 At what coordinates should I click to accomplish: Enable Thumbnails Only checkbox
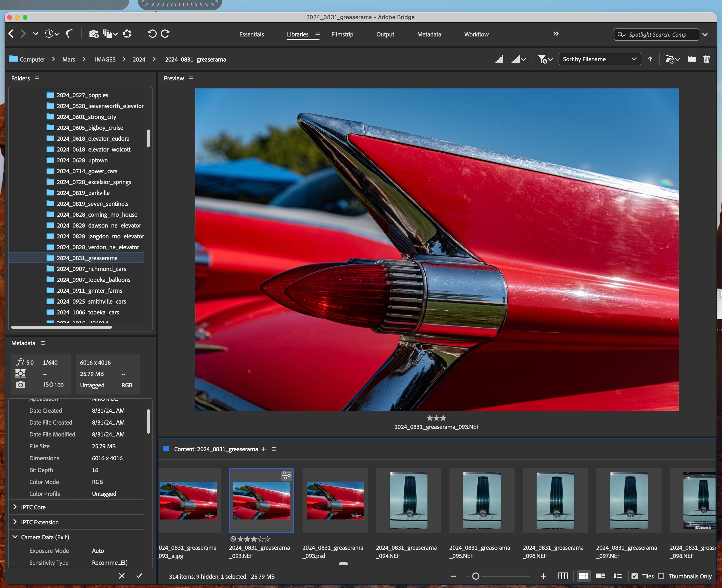tap(661, 576)
